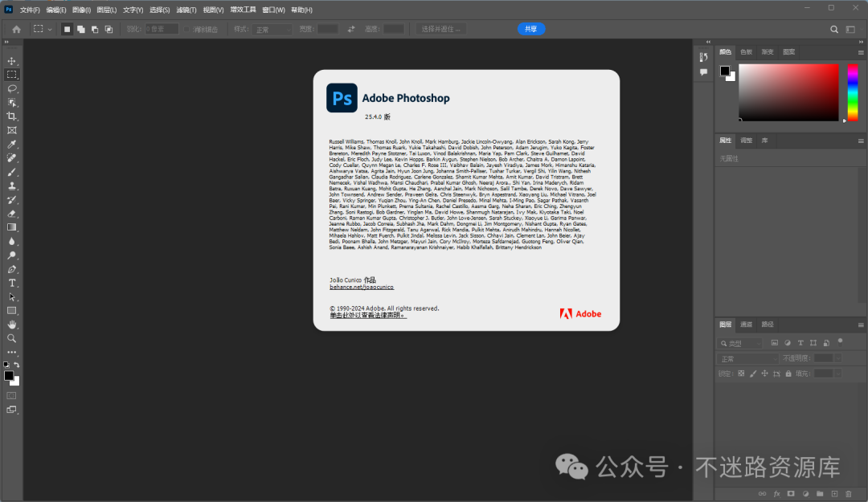868x502 pixels.
Task: Select the Object Selection tool
Action: (11, 102)
